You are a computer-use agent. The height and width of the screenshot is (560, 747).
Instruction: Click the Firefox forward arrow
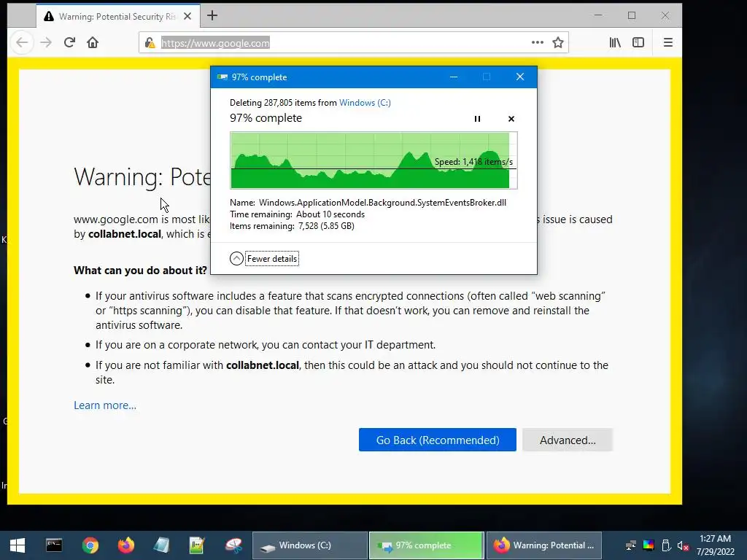46,42
